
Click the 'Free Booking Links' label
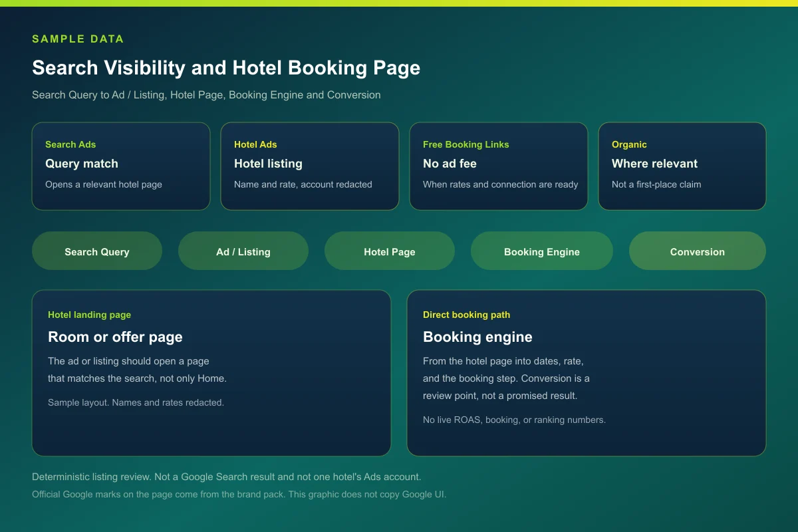(x=466, y=144)
